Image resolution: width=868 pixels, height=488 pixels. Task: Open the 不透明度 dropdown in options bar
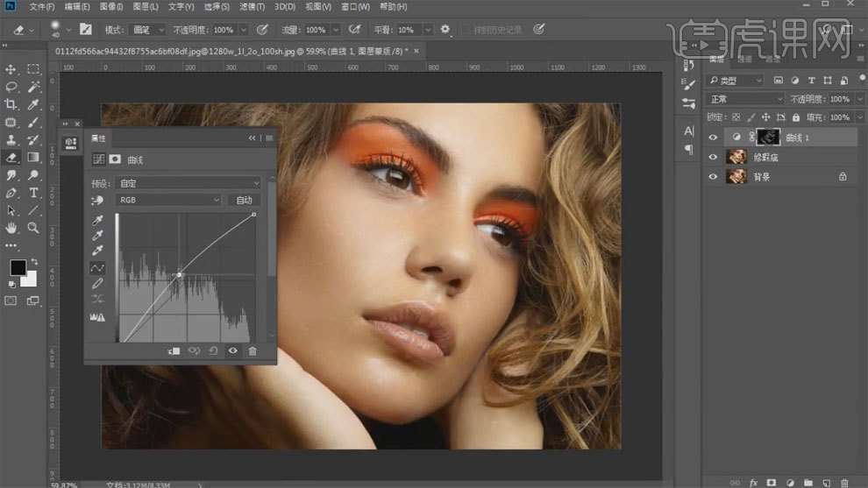(x=244, y=30)
